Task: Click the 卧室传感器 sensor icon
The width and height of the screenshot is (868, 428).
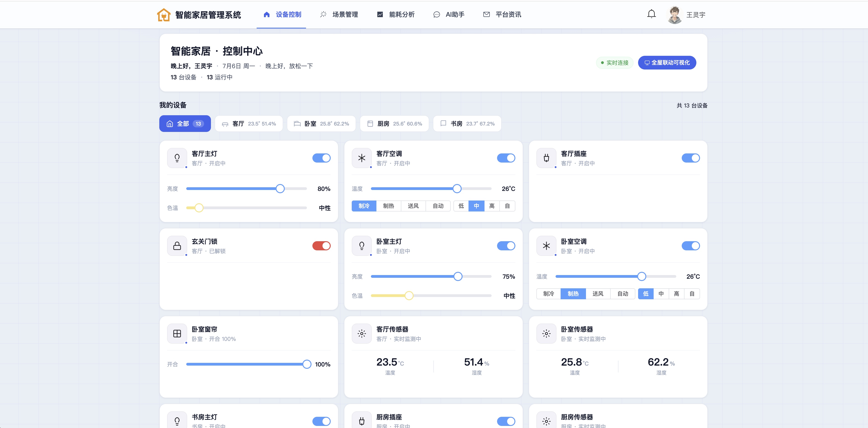Action: [546, 334]
